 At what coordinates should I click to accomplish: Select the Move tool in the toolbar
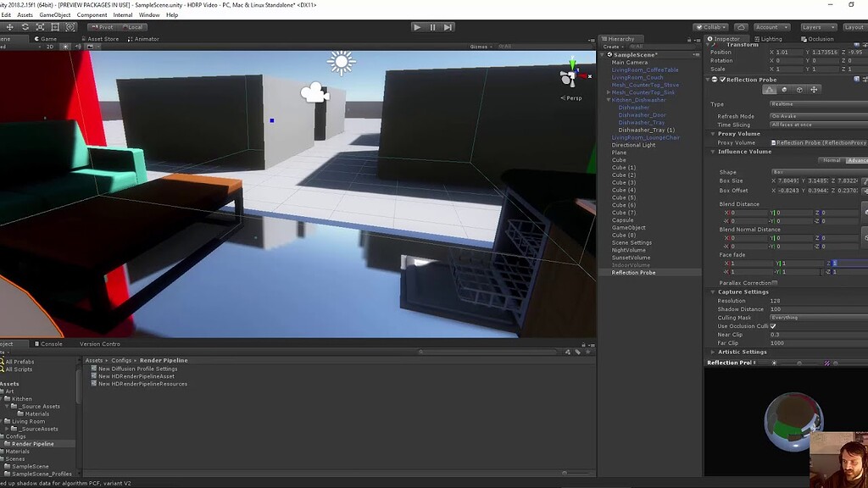point(10,26)
